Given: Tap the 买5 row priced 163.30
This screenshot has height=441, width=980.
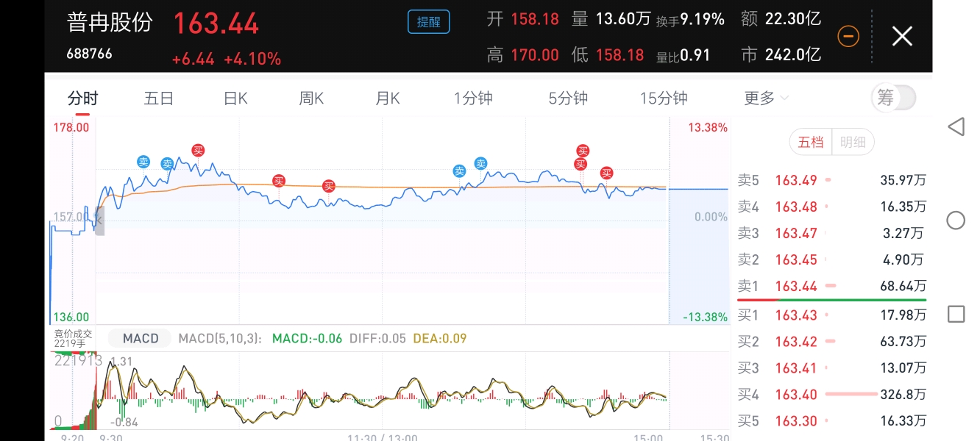Looking at the screenshot, I should point(831,420).
